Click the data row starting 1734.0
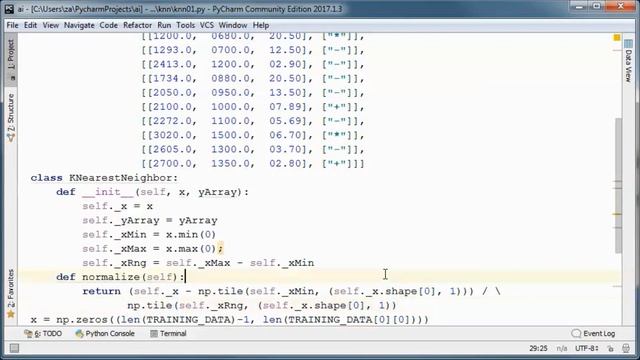The image size is (640, 360). (253, 78)
